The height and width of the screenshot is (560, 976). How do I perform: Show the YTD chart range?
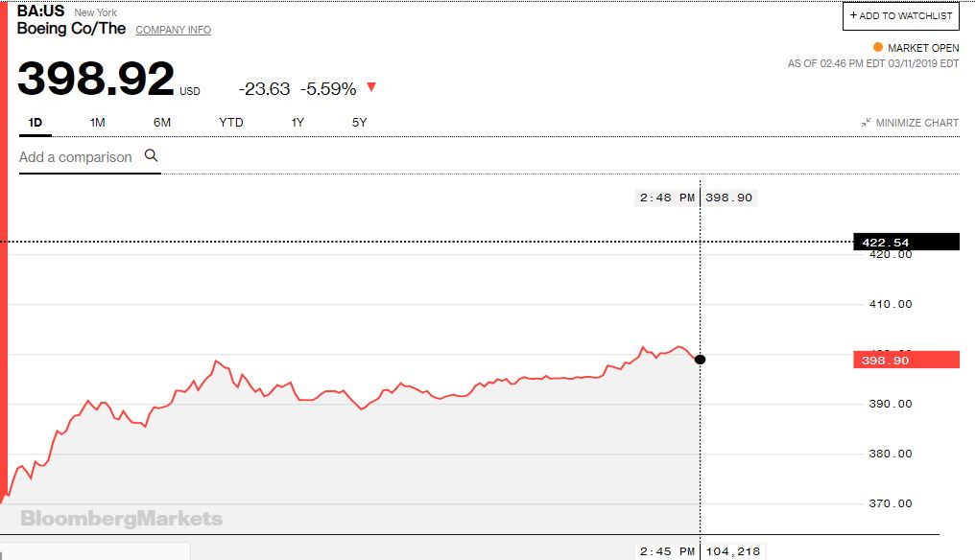(x=231, y=123)
